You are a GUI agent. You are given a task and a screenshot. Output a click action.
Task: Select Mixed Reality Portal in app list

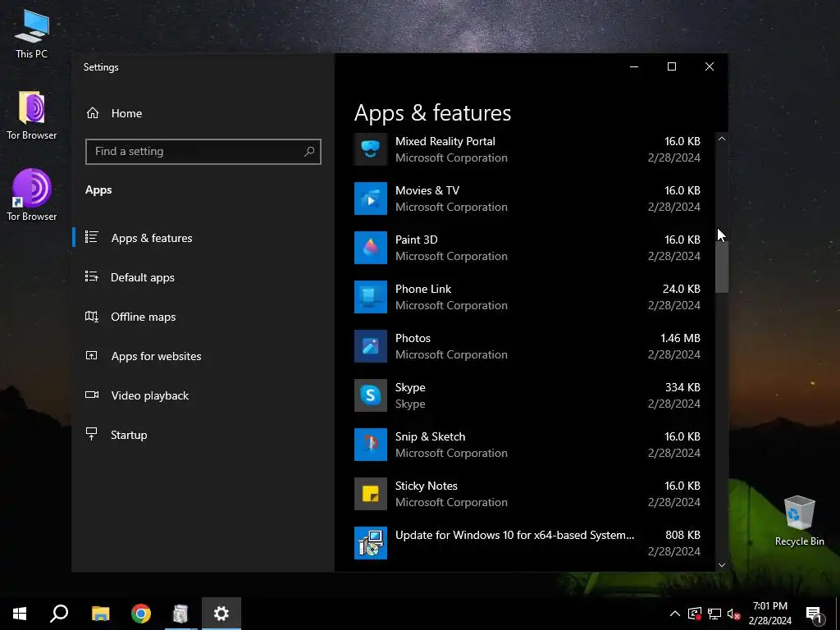(x=445, y=141)
